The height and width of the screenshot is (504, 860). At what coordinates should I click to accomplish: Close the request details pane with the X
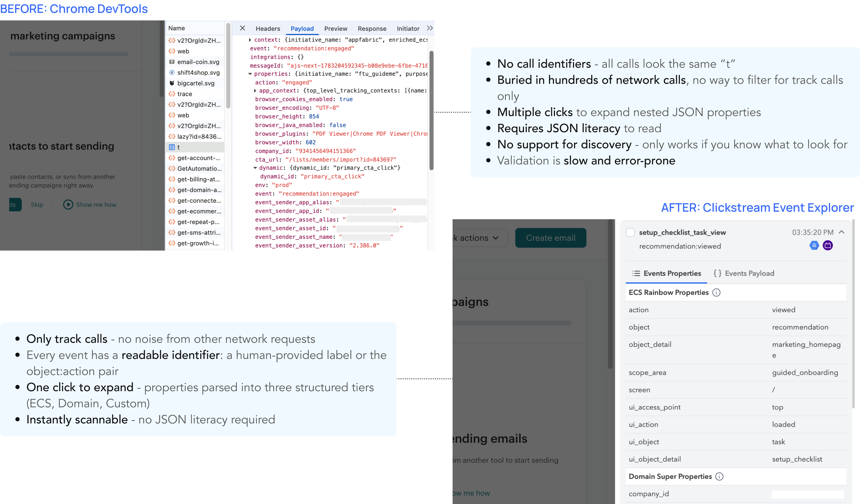(x=242, y=28)
